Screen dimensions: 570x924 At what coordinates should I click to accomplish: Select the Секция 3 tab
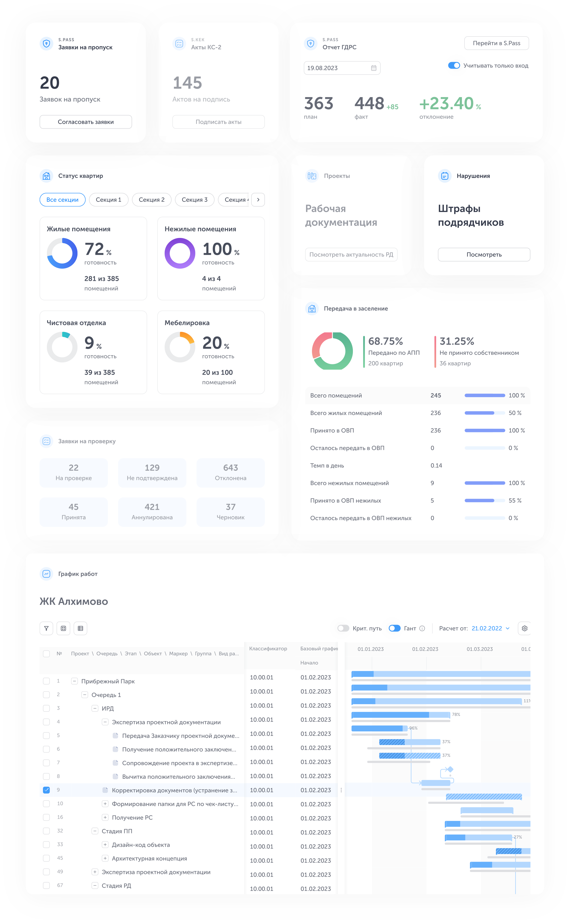pos(195,200)
